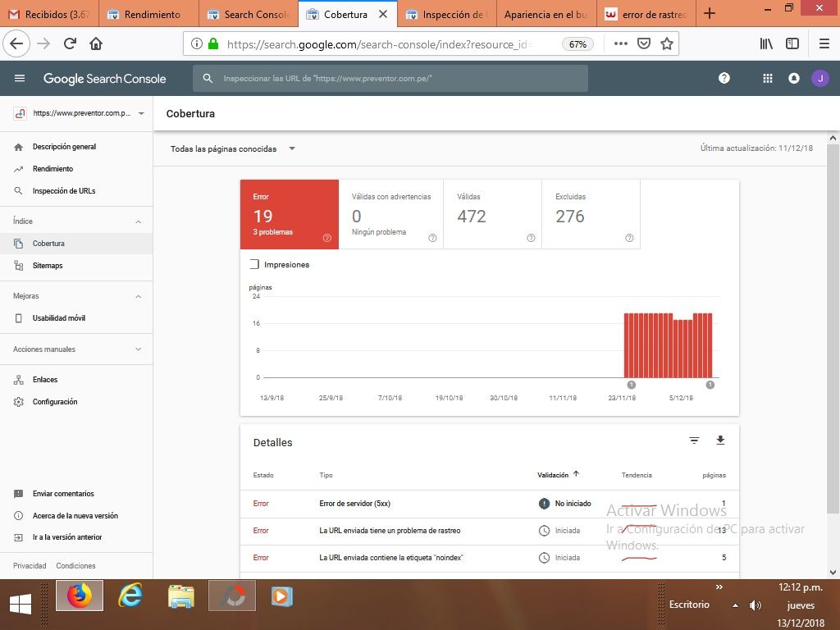The height and width of the screenshot is (630, 840).
Task: Close the Cobertura browser tab
Action: pos(383,14)
